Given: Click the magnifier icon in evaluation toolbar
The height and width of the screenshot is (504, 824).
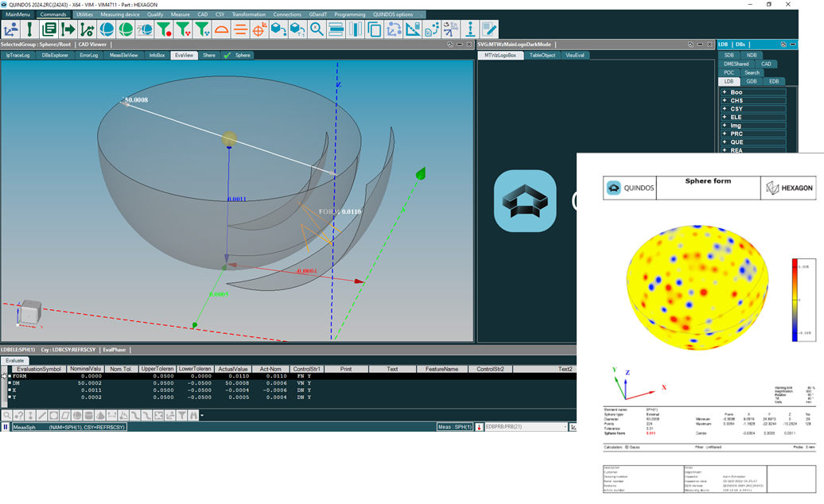Looking at the screenshot, I should click(7, 415).
